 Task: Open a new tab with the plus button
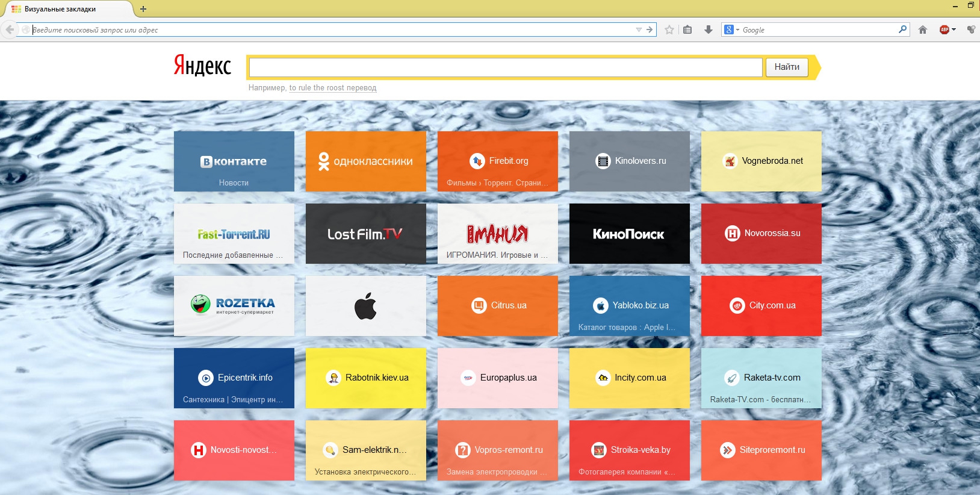click(x=143, y=9)
